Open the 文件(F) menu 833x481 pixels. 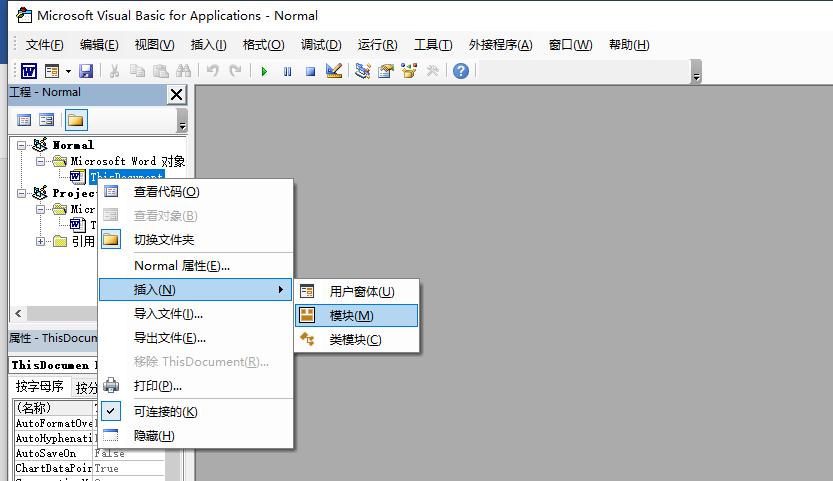coord(45,45)
